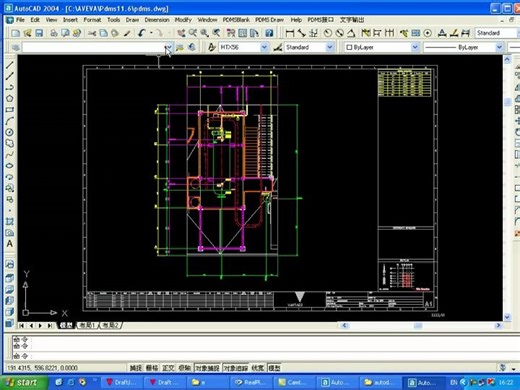520x390 pixels.
Task: Select the Pan realtime icon
Action: click(x=181, y=33)
